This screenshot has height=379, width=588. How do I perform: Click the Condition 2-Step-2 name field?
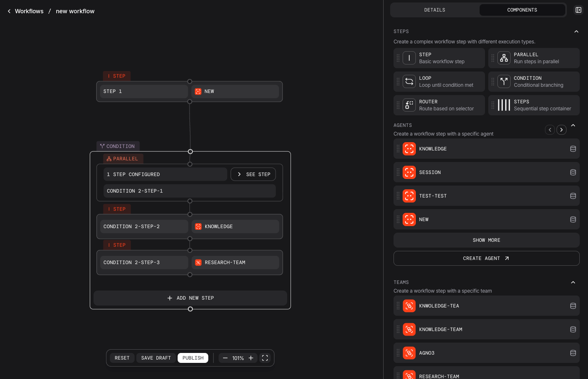[x=144, y=226]
